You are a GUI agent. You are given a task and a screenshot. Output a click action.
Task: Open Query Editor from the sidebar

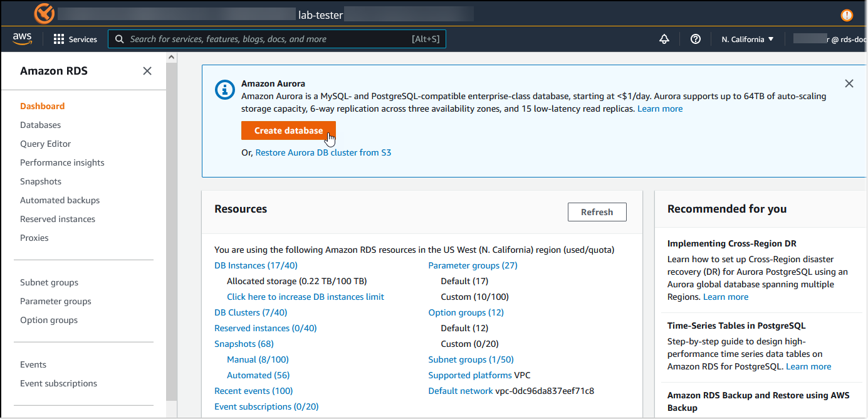(45, 144)
